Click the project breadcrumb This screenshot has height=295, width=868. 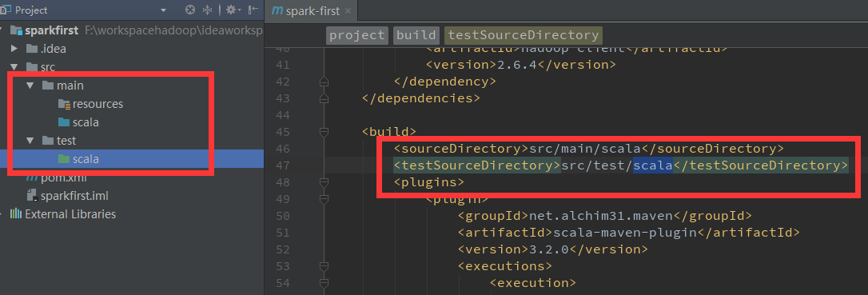357,35
